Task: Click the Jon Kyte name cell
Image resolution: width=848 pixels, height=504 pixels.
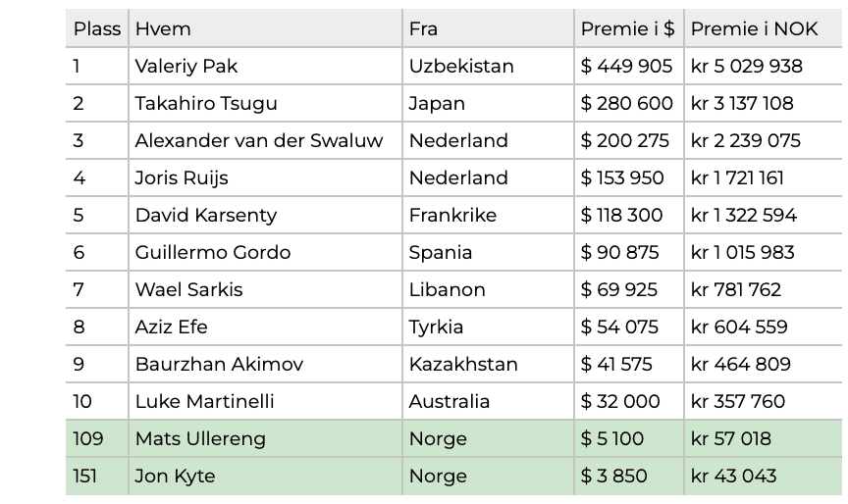Action: [265, 476]
